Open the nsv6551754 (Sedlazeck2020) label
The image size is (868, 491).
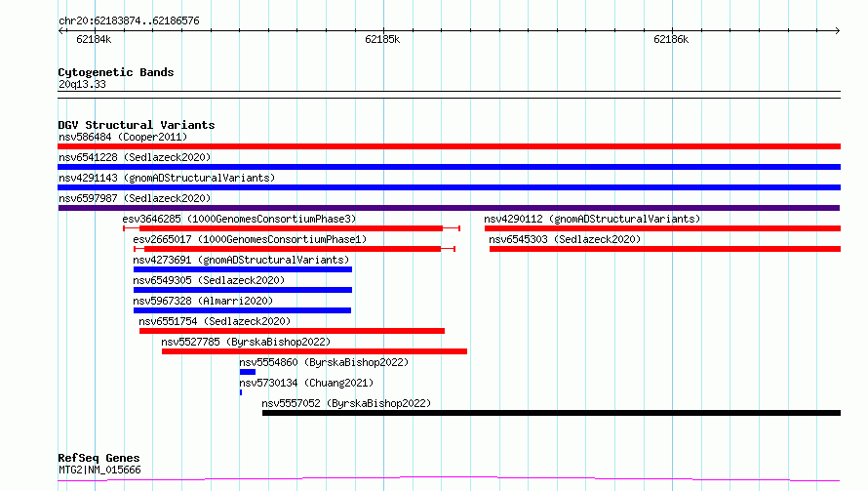[x=215, y=321]
